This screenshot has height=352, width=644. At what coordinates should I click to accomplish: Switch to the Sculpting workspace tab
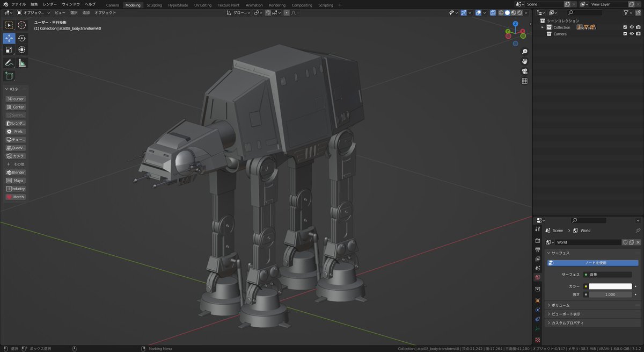point(154,5)
